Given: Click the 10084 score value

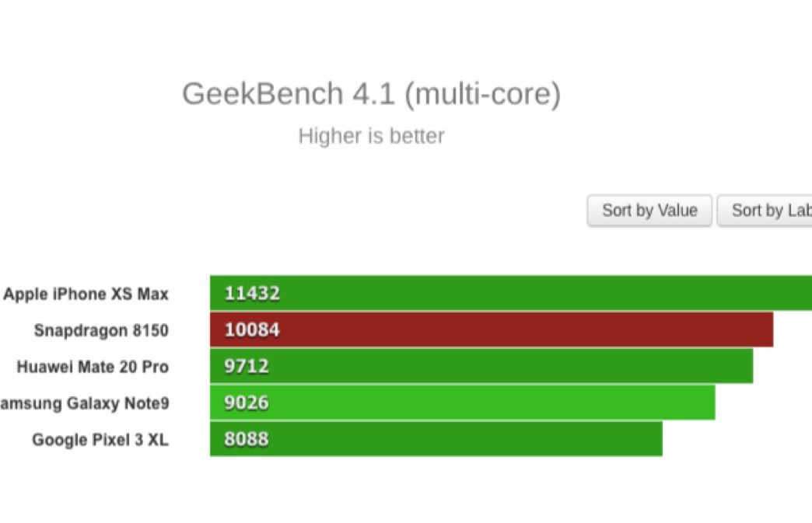Looking at the screenshot, I should 252,330.
